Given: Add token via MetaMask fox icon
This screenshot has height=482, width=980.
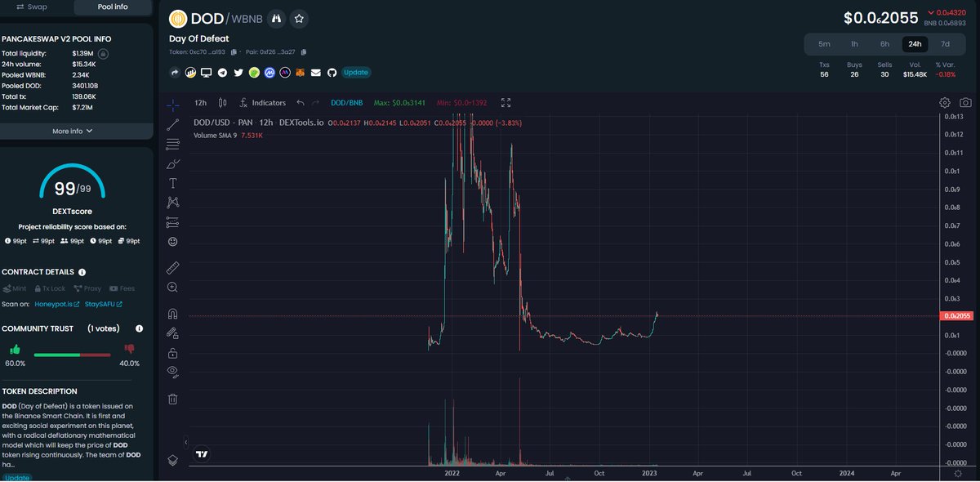Looking at the screenshot, I should coord(301,73).
